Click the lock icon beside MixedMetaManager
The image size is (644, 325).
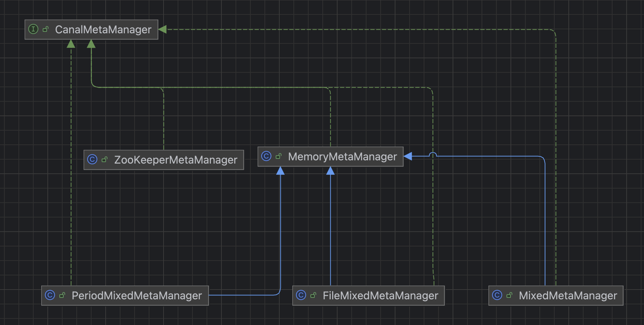(509, 295)
